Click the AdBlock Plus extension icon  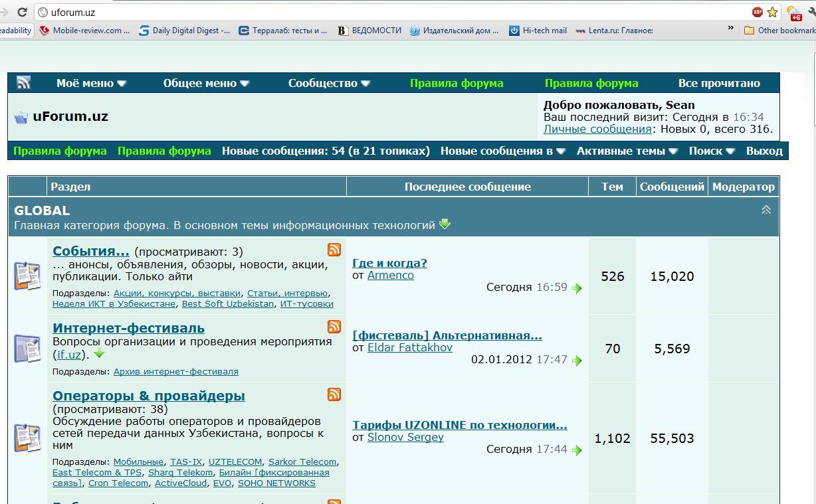pyautogui.click(x=758, y=12)
